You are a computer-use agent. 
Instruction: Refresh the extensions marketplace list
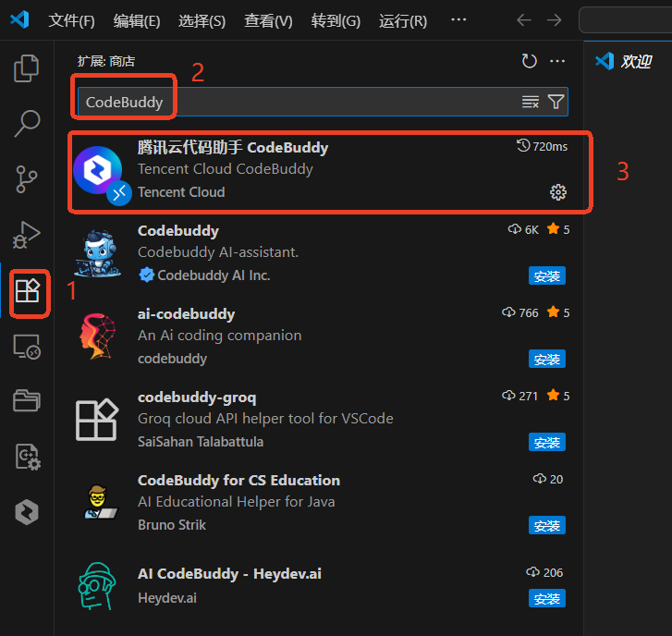[x=530, y=61]
